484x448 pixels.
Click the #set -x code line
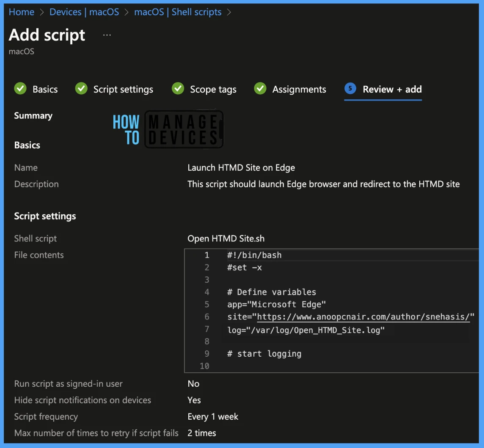tap(245, 268)
